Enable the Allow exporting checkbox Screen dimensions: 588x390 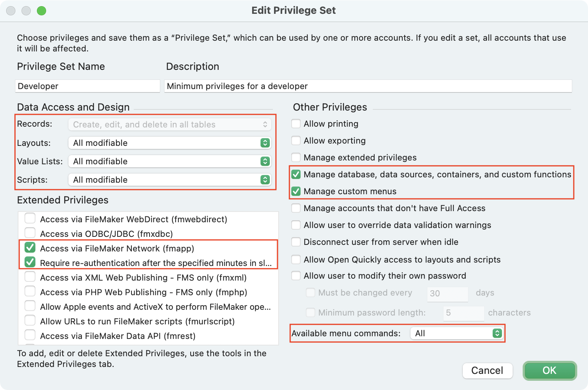[296, 140]
